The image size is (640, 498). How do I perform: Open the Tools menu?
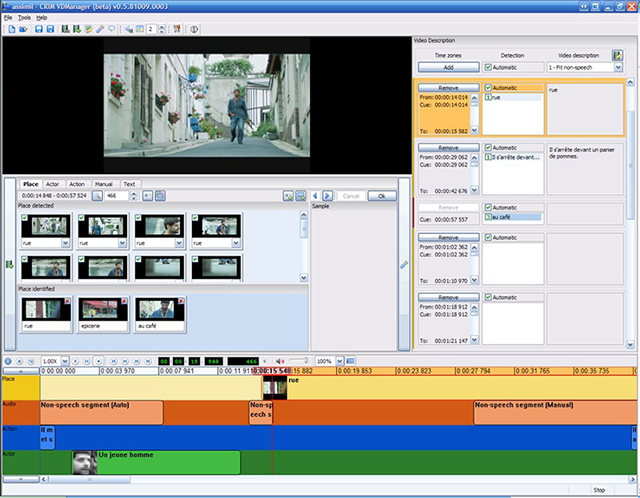[x=24, y=18]
